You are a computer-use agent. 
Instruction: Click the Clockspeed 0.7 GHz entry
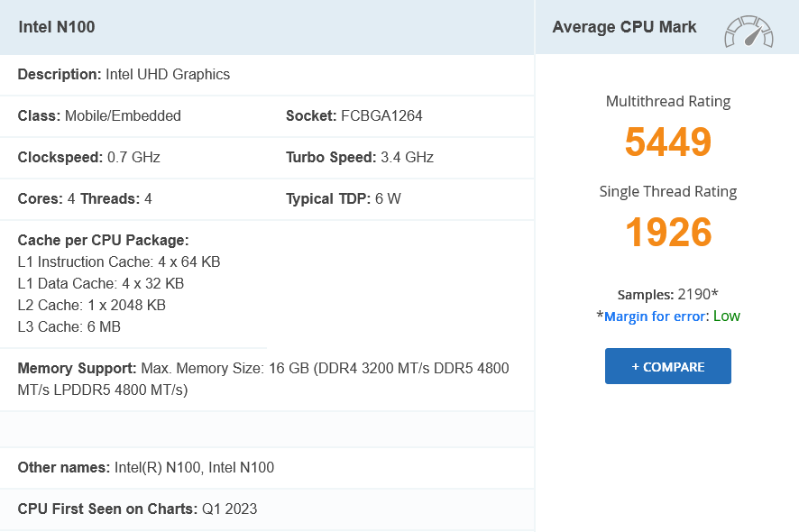89,157
